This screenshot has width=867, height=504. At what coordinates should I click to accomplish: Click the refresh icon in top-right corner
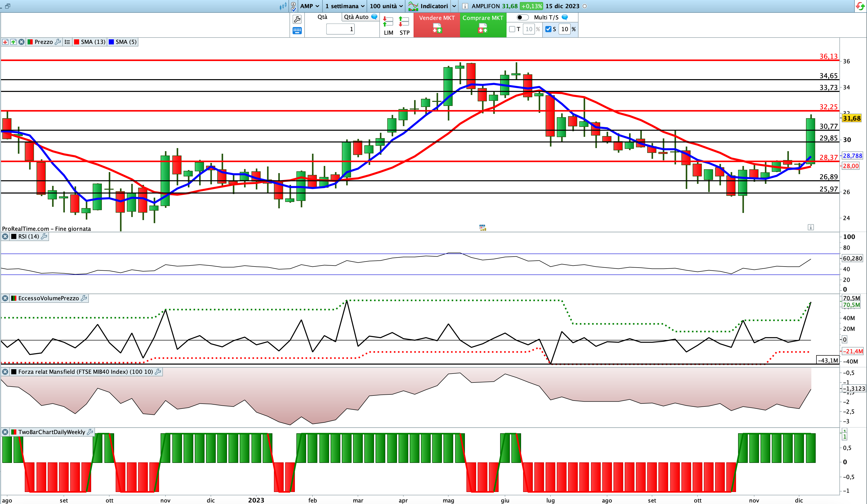click(860, 6)
